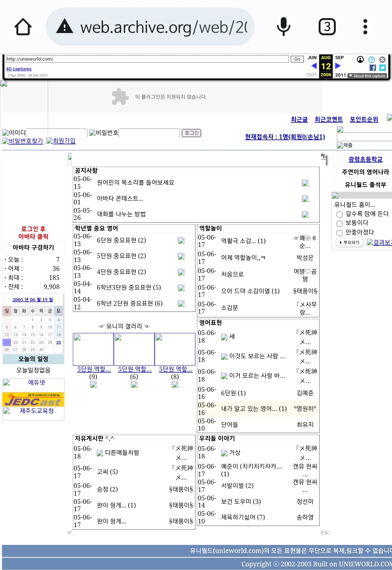Select calendar date 25
This screenshot has height=570, width=392.
[x=58, y=342]
